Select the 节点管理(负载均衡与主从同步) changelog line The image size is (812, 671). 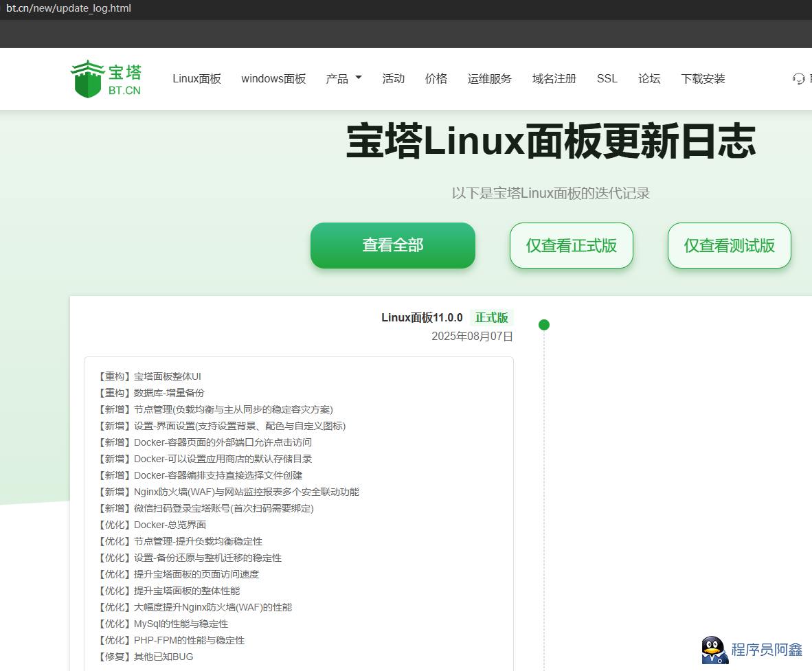point(215,409)
